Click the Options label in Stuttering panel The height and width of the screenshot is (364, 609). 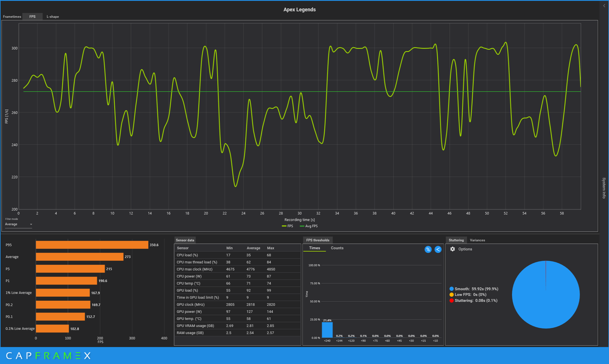[465, 249]
